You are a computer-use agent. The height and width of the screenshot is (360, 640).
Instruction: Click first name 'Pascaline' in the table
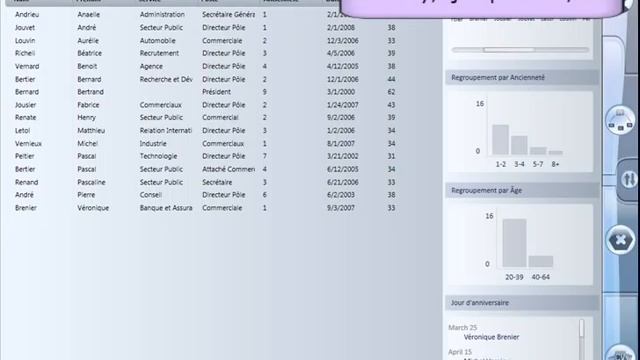pyautogui.click(x=91, y=182)
